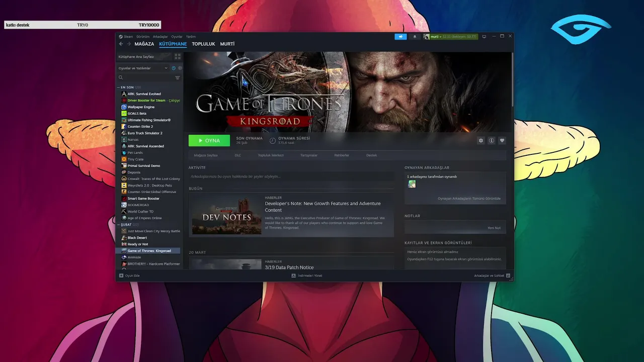Image resolution: width=644 pixels, height=362 pixels.
Task: Add game to favorites heart icon
Action: [x=502, y=141]
